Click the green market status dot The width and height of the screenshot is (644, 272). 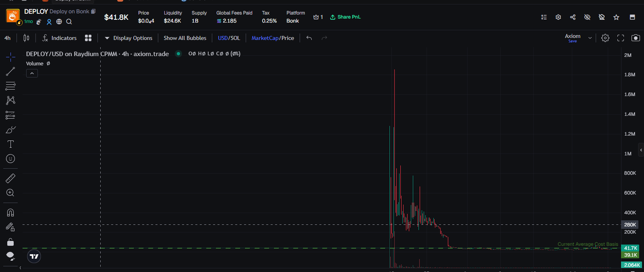click(178, 54)
